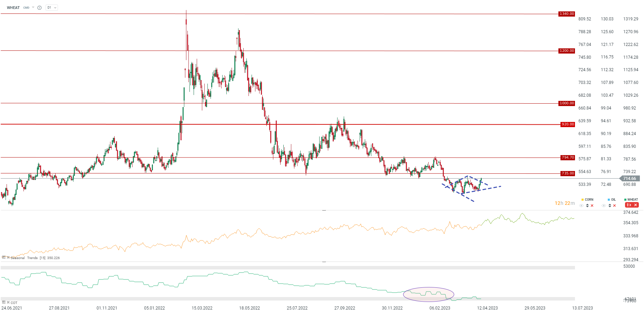Screen dimensions: 644x314
Task: Select the 735.00 horizontal level label
Action: [x=568, y=173]
